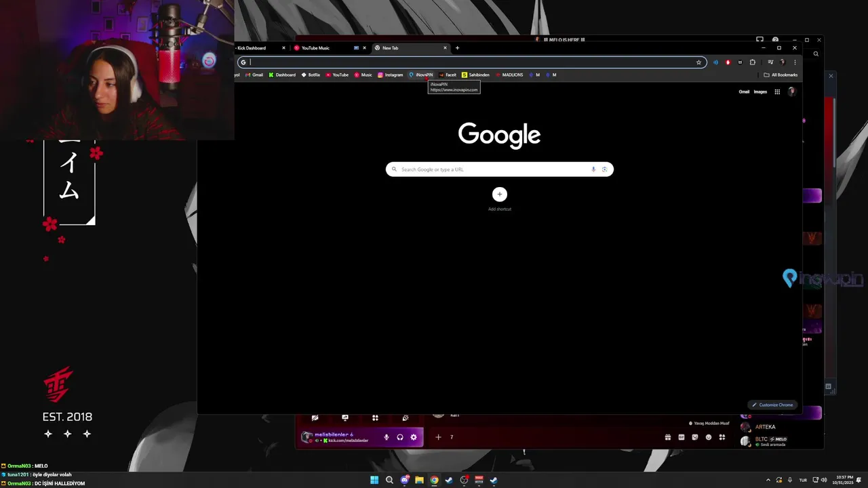Open the Faceit bookmark
This screenshot has height=488, width=868.
(x=448, y=75)
